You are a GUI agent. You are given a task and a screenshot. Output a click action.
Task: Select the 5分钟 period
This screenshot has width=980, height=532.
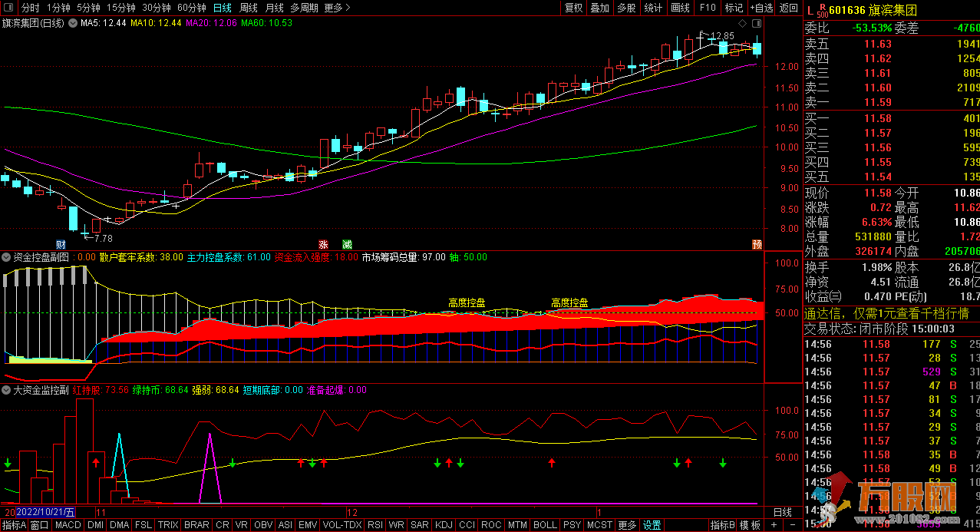(88, 8)
